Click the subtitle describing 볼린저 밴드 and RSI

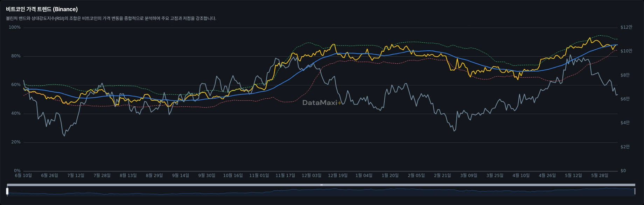tap(111, 18)
